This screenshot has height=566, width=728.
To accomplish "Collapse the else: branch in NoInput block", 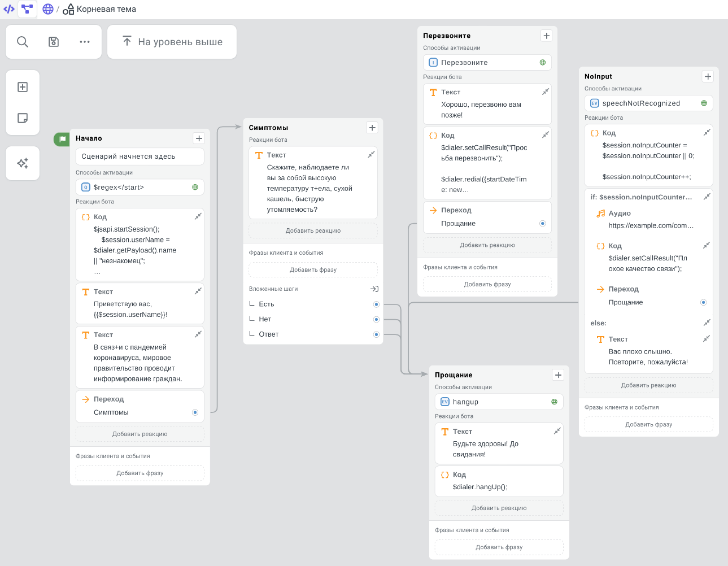I will click(x=707, y=323).
